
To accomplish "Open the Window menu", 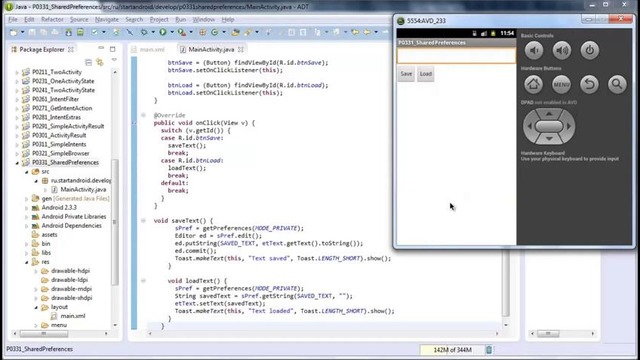I will (203, 19).
